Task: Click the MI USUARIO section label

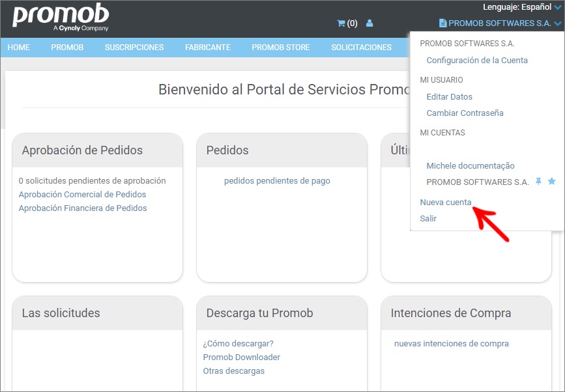Action: 441,80
